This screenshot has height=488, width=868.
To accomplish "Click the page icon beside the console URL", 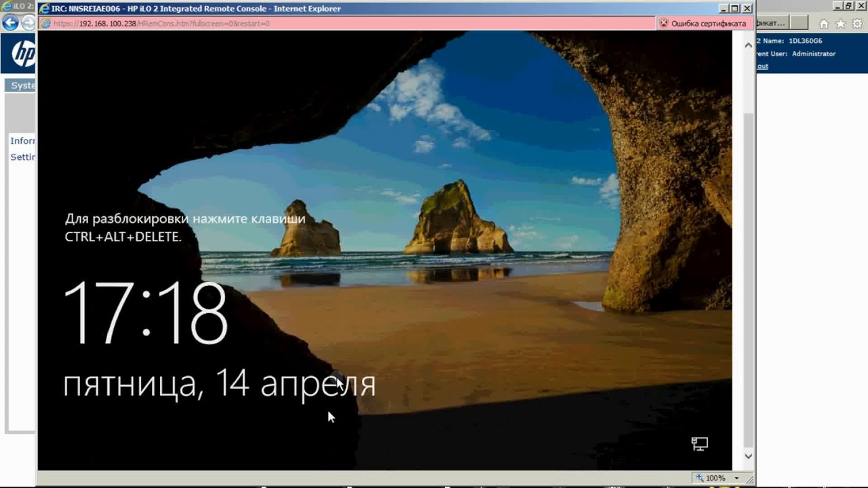I will tap(45, 23).
